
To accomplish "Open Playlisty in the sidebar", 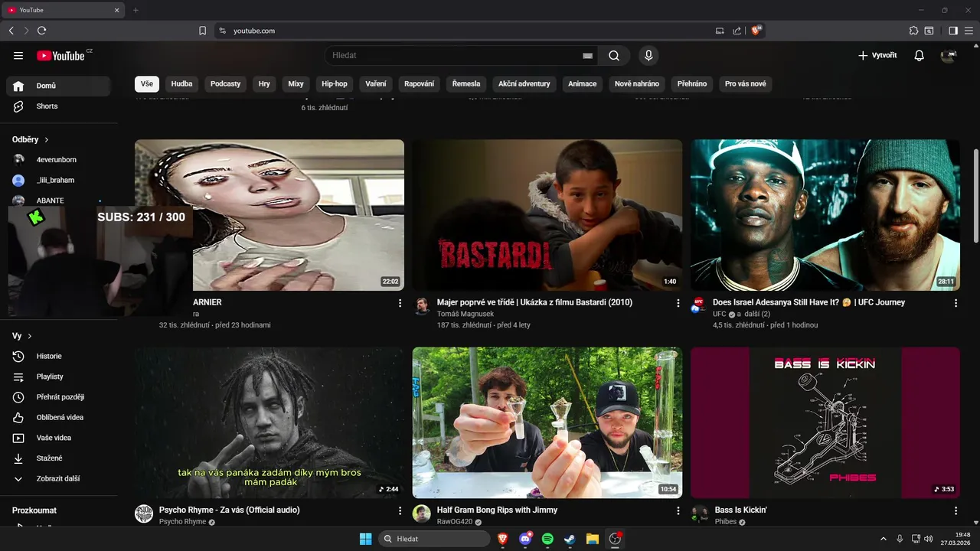I will [x=58, y=377].
